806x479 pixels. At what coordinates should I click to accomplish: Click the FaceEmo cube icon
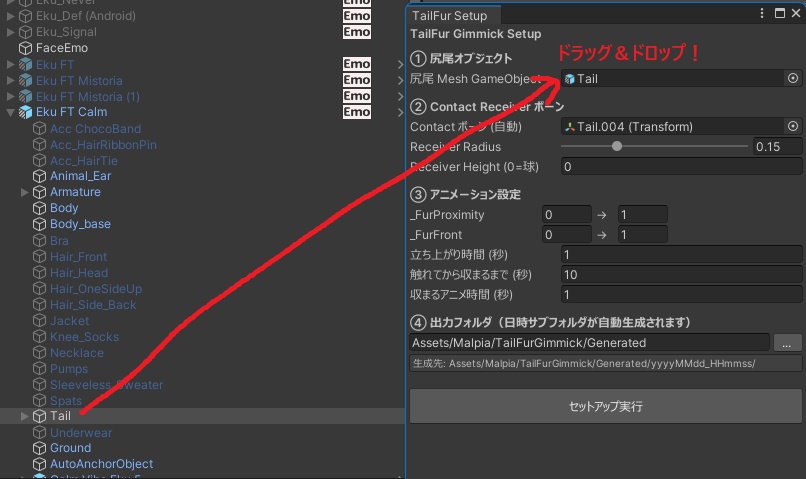(x=25, y=48)
